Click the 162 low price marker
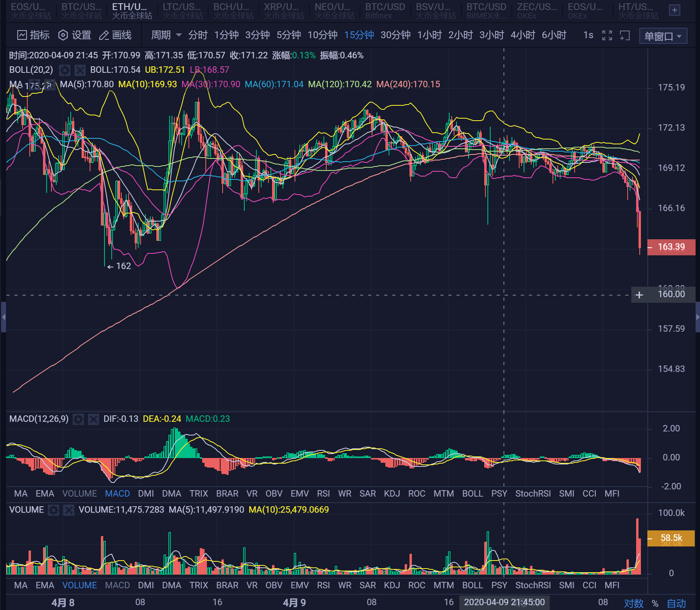 coord(119,266)
